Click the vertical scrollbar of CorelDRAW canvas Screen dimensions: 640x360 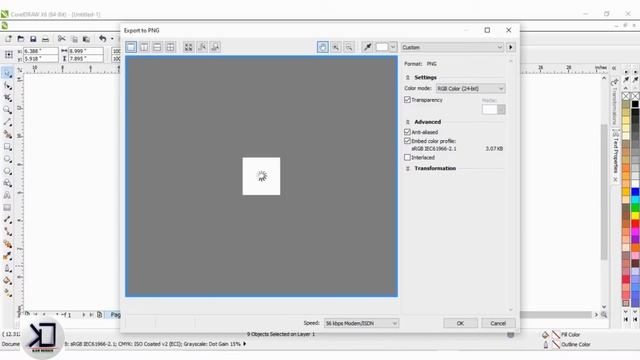[x=604, y=192]
